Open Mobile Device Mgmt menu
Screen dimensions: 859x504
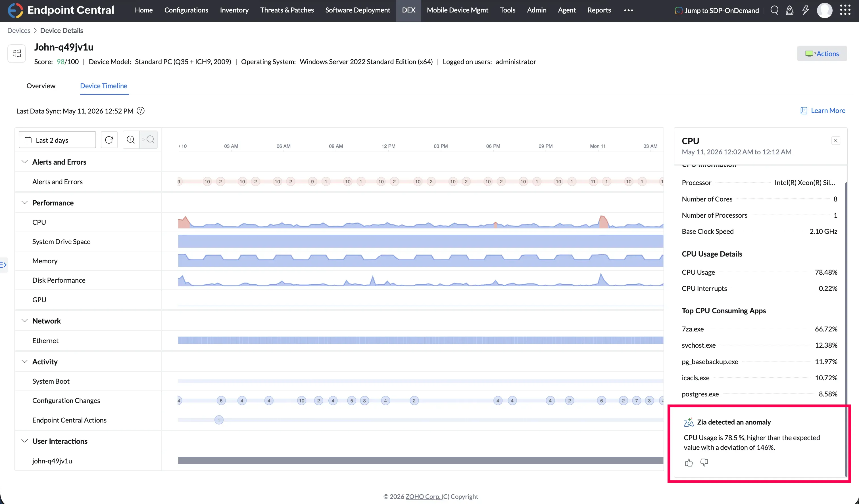click(x=457, y=10)
